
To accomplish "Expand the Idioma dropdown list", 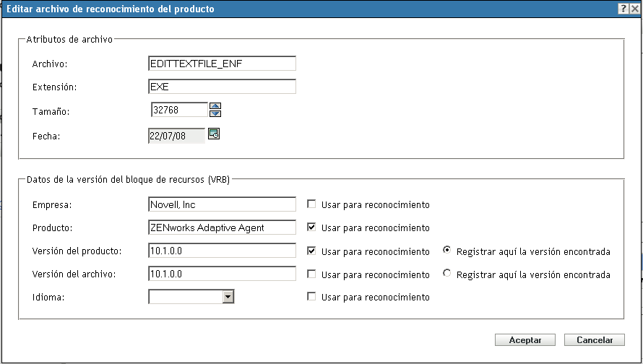I will (228, 296).
